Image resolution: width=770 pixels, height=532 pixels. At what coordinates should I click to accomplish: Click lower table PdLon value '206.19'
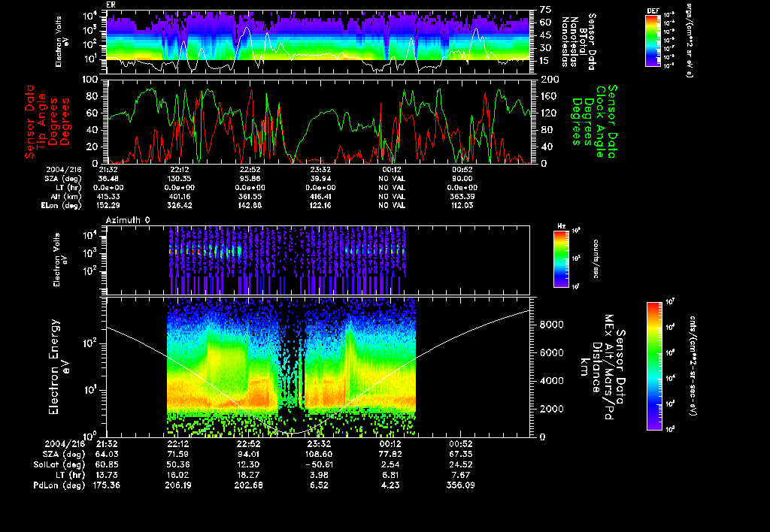[177, 485]
